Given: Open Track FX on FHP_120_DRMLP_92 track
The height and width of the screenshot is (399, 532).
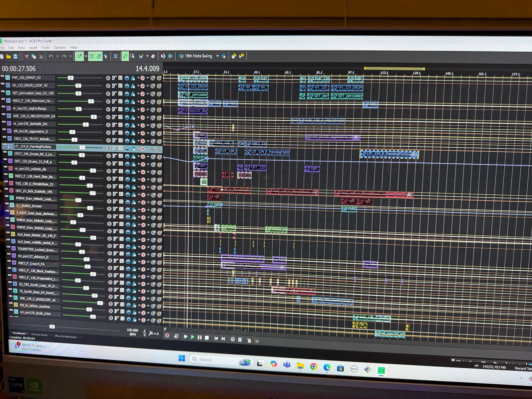Looking at the screenshot, I should click(133, 78).
